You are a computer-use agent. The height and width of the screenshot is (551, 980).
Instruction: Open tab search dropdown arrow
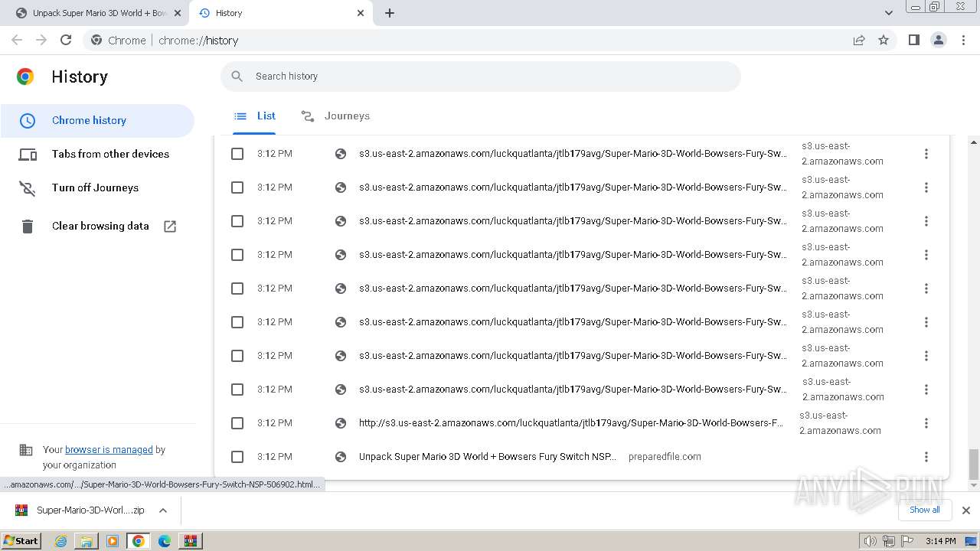[x=888, y=13]
